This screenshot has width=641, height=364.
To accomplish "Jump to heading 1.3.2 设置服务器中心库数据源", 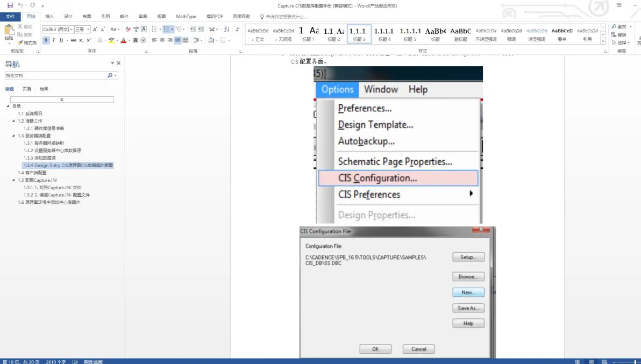I will [x=52, y=151].
